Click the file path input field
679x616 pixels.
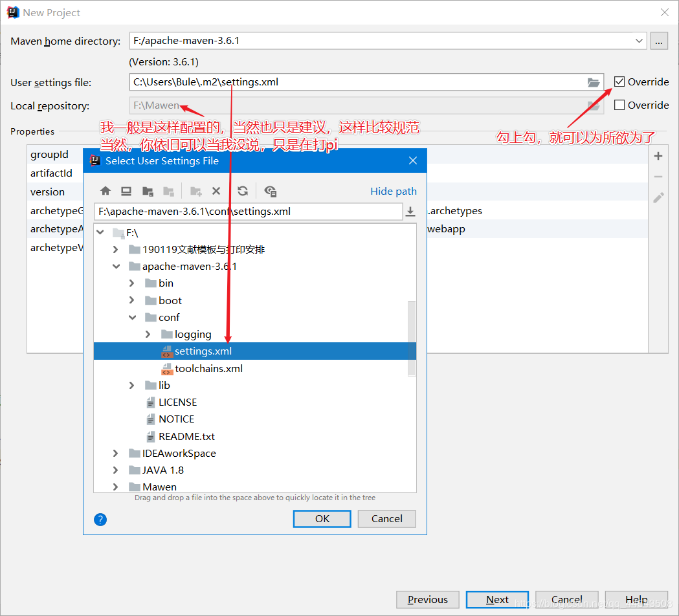[248, 212]
